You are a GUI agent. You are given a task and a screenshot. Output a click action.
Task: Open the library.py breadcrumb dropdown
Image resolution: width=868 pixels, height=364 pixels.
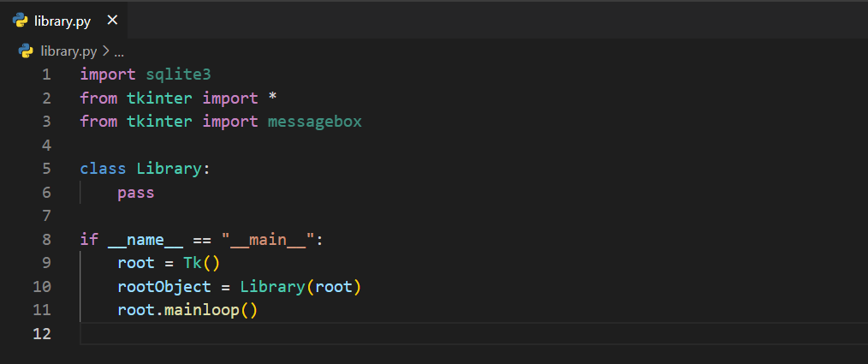coord(69,51)
